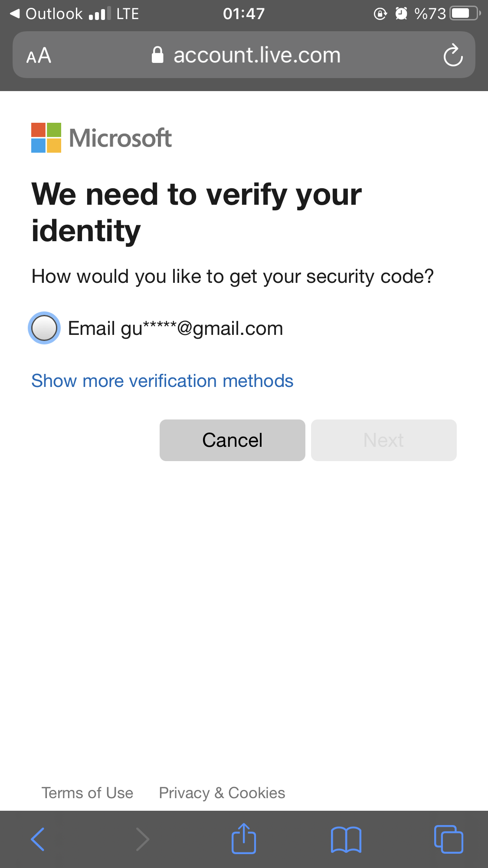Tap the battery indicator in status bar
This screenshot has height=868, width=488.
tap(465, 13)
